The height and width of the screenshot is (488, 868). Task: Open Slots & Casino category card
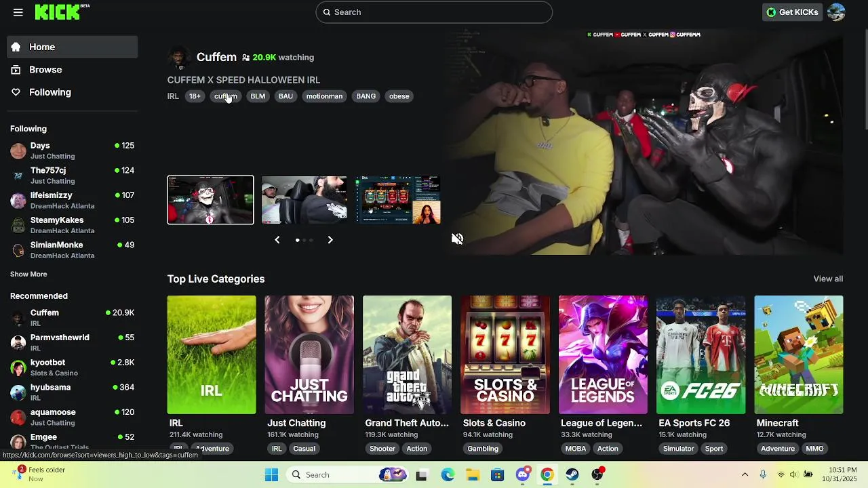[505, 354]
